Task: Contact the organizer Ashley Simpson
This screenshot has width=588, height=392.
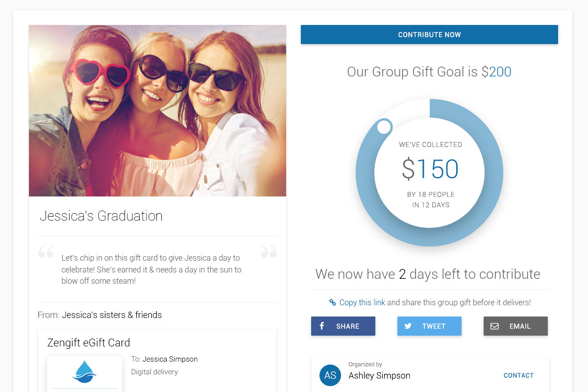Action: pos(518,375)
